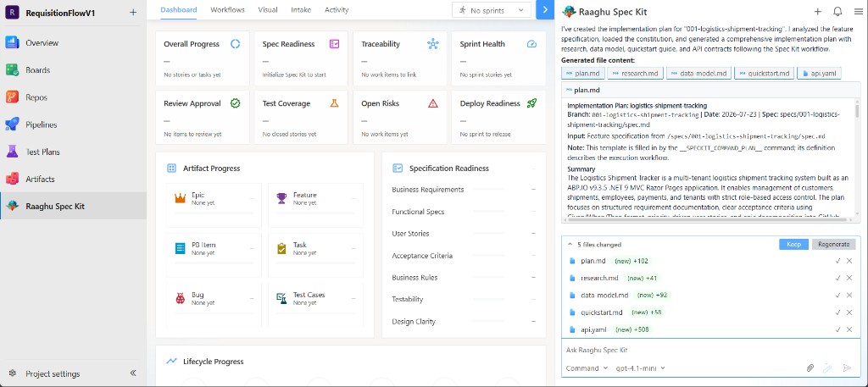Switch to the Dashboard tab
Image resolution: width=868 pixels, height=387 pixels.
click(x=178, y=10)
